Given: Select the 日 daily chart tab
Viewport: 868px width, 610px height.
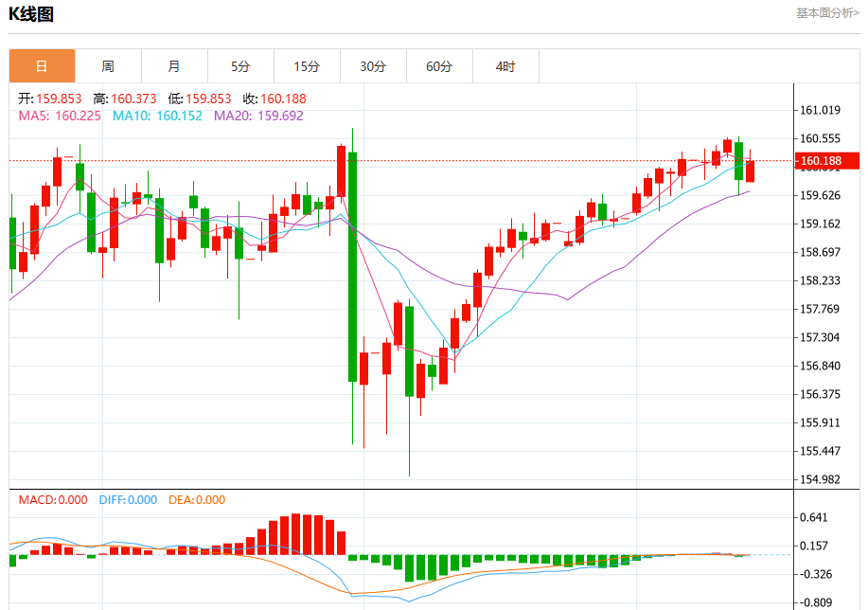Looking at the screenshot, I should pyautogui.click(x=42, y=66).
